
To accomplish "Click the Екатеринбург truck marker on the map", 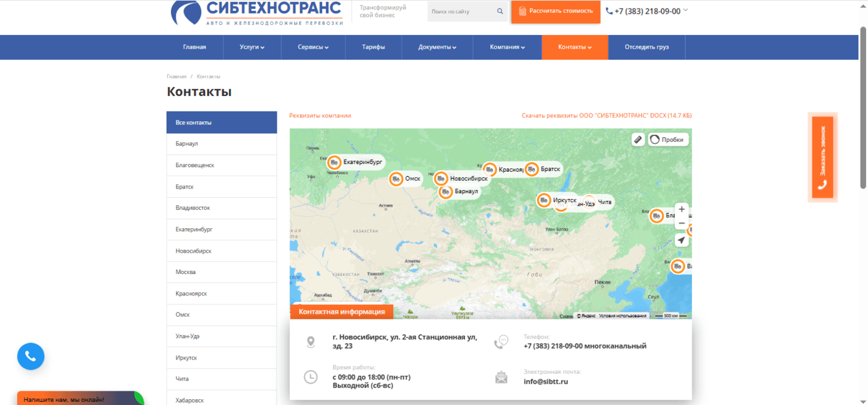I will point(334,162).
